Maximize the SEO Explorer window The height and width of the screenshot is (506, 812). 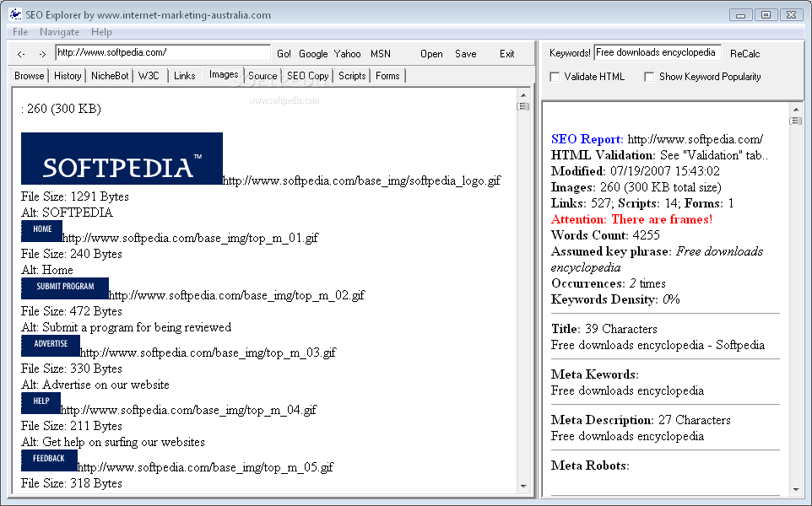click(766, 15)
